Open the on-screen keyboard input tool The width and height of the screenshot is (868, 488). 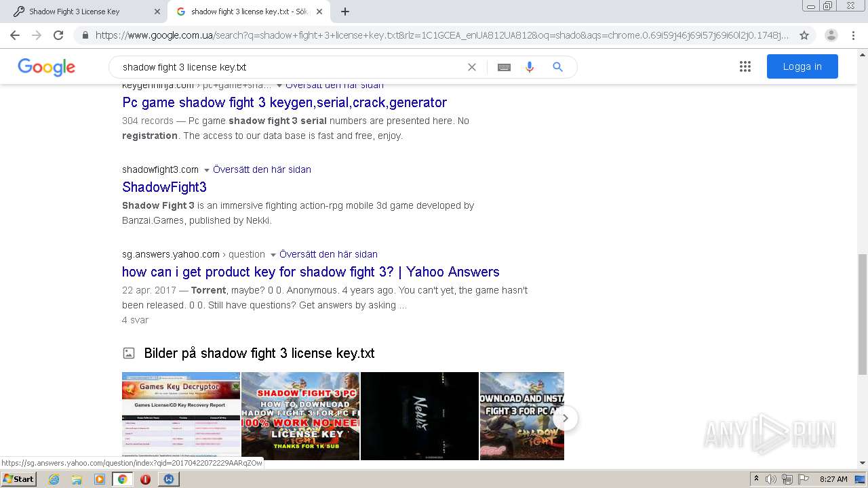click(504, 67)
